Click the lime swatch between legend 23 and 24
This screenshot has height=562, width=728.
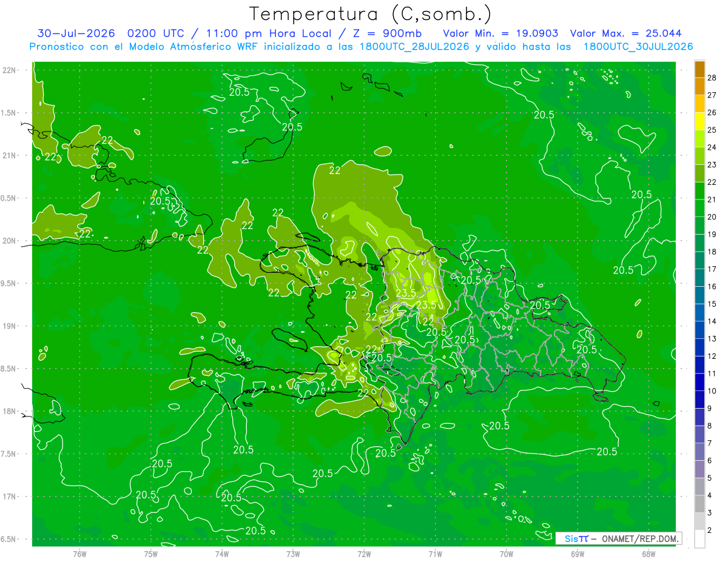click(x=699, y=156)
